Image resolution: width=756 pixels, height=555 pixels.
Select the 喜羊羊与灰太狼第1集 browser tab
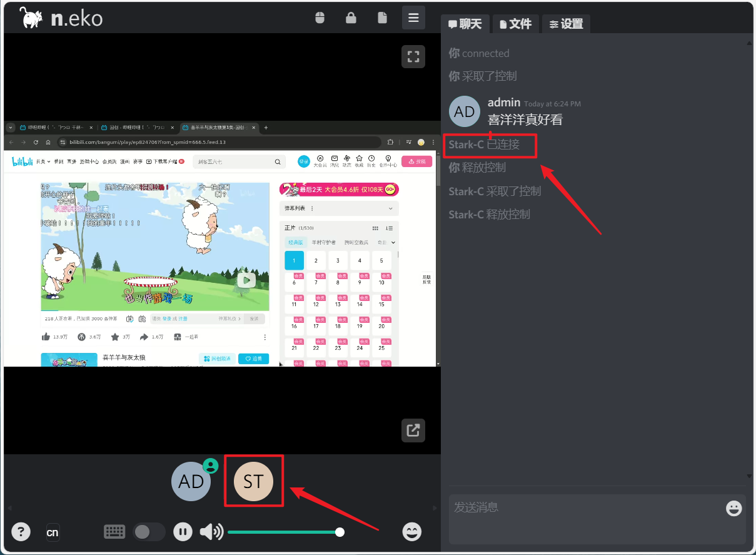click(218, 127)
